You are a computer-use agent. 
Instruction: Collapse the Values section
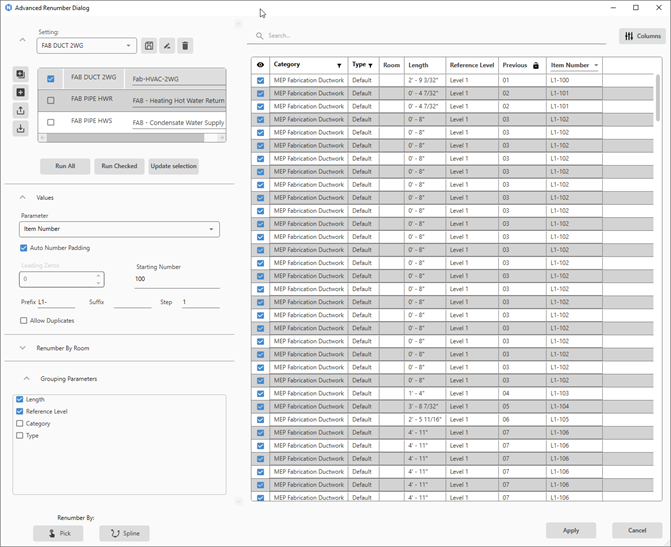23,197
